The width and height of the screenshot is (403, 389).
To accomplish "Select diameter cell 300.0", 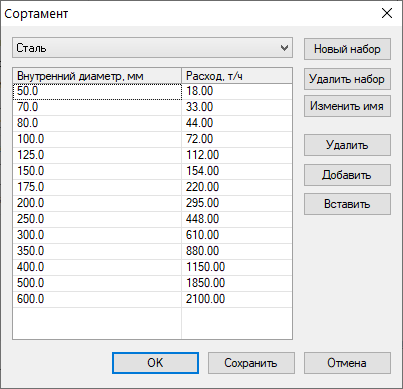I will point(97,235).
